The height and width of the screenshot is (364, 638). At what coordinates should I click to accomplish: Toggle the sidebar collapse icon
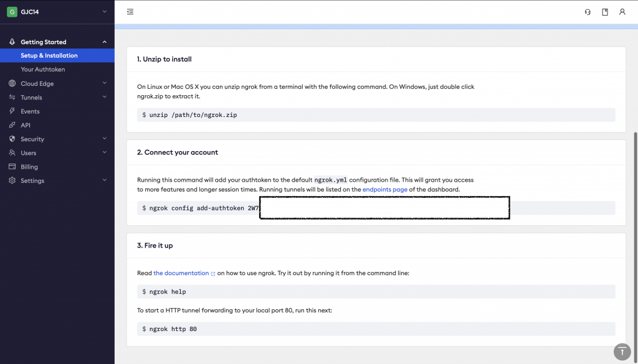(130, 12)
